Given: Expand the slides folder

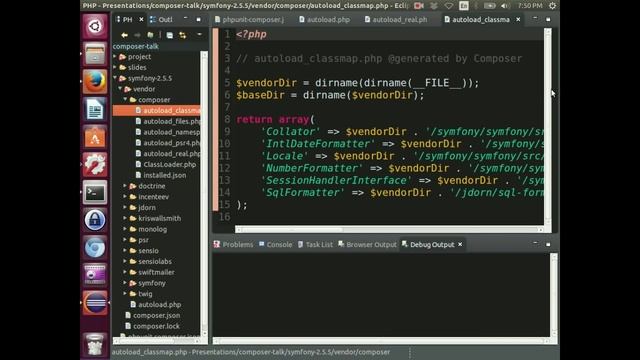Looking at the screenshot, I should click(115, 67).
